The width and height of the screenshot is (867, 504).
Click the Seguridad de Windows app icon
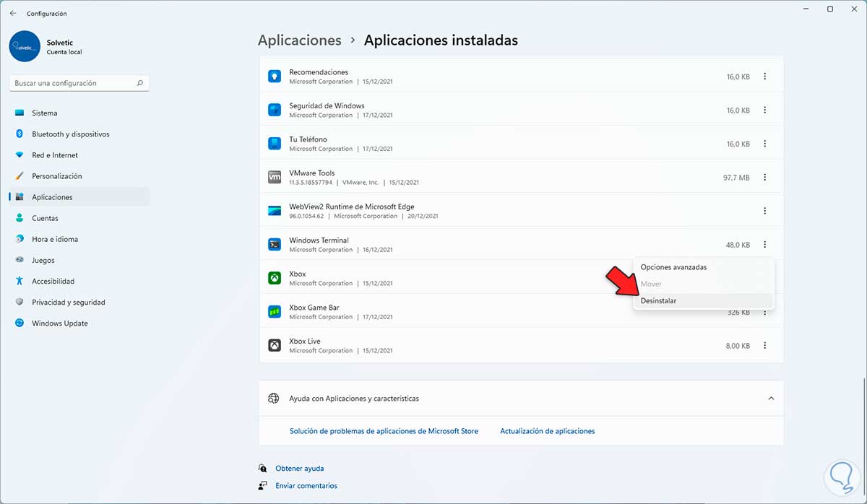tap(275, 110)
